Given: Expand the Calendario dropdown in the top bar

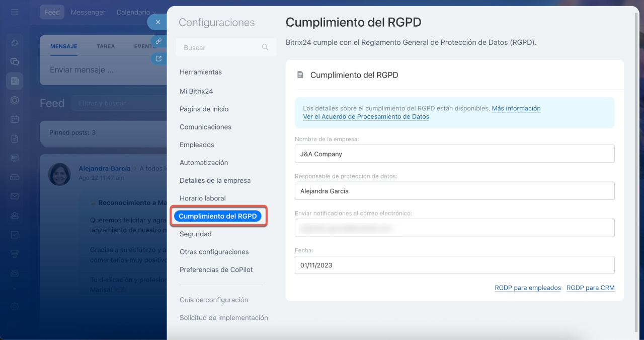Looking at the screenshot, I should [136, 12].
